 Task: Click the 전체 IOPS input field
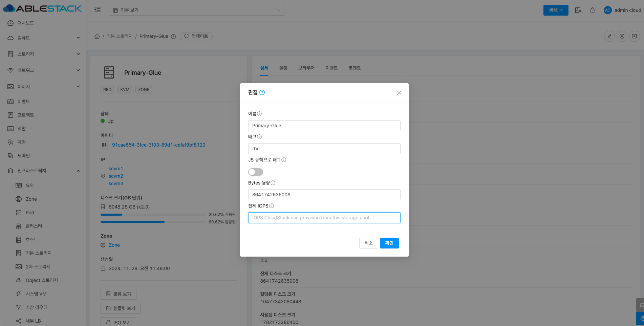[324, 218]
